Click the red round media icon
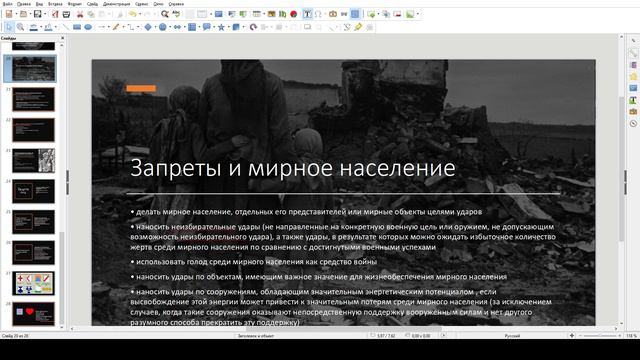The image size is (640, 360). (x=293, y=14)
